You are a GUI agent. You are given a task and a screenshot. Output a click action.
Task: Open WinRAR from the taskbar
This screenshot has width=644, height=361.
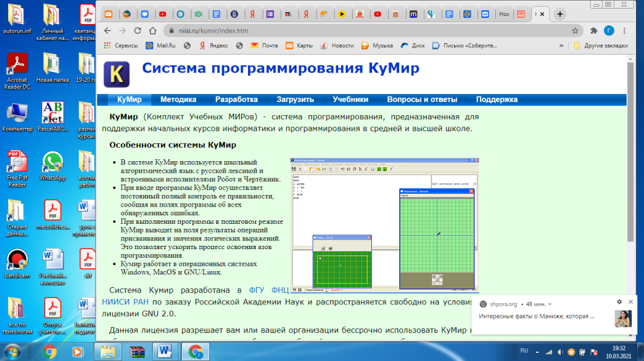[x=137, y=352]
